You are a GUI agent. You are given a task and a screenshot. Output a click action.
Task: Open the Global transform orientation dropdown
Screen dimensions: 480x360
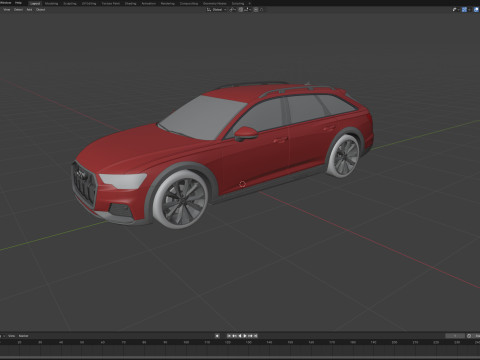pos(217,10)
